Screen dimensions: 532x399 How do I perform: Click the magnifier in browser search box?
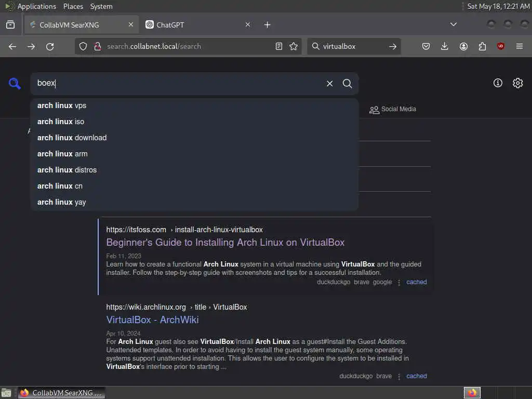click(315, 46)
